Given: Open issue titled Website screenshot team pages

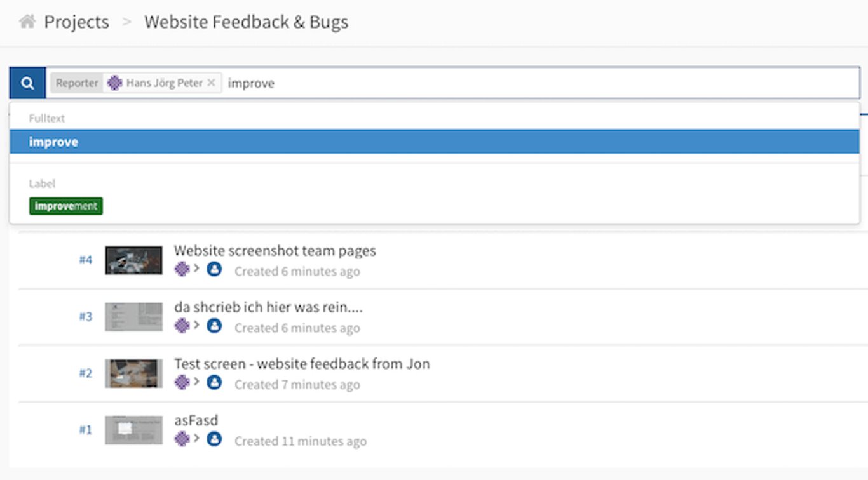Looking at the screenshot, I should click(275, 251).
